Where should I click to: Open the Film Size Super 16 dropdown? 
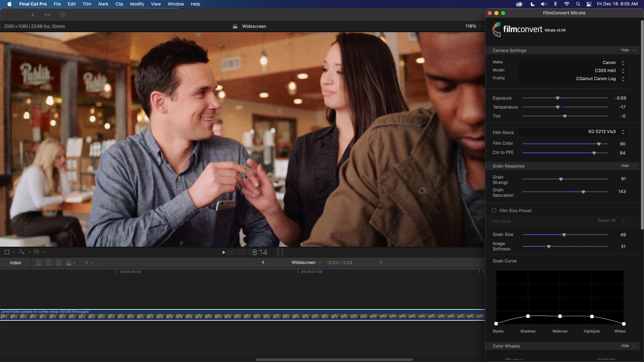(x=573, y=221)
